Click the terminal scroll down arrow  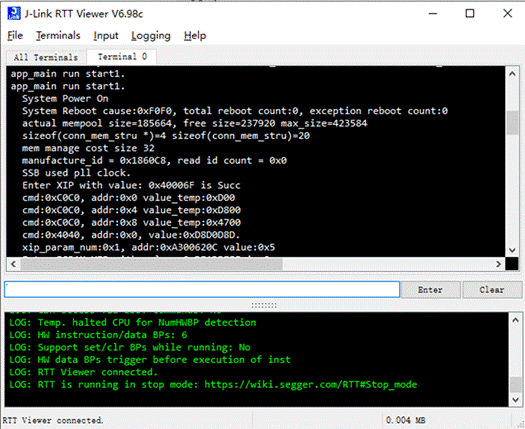(512, 250)
